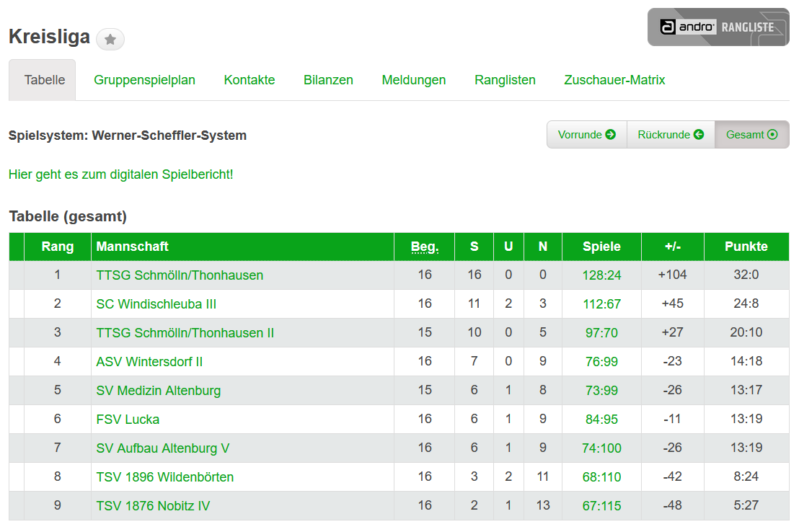Screen dimensions: 799x532
Task: Mark Kreisliga as favorite with star icon
Action: click(110, 39)
